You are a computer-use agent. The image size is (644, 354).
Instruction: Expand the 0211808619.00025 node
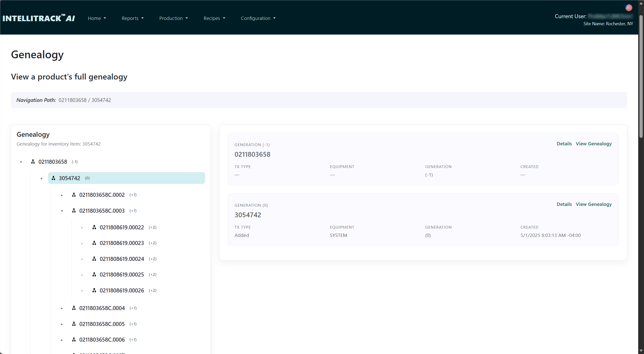(82, 275)
